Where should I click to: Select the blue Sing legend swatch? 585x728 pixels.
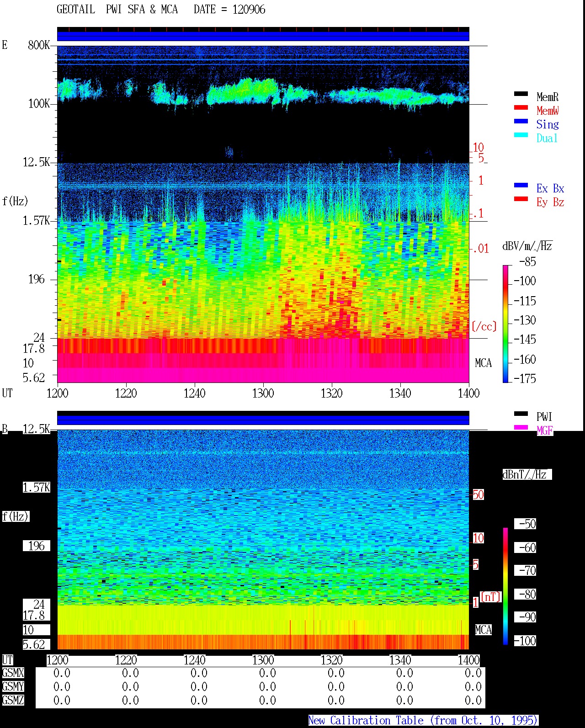(521, 122)
